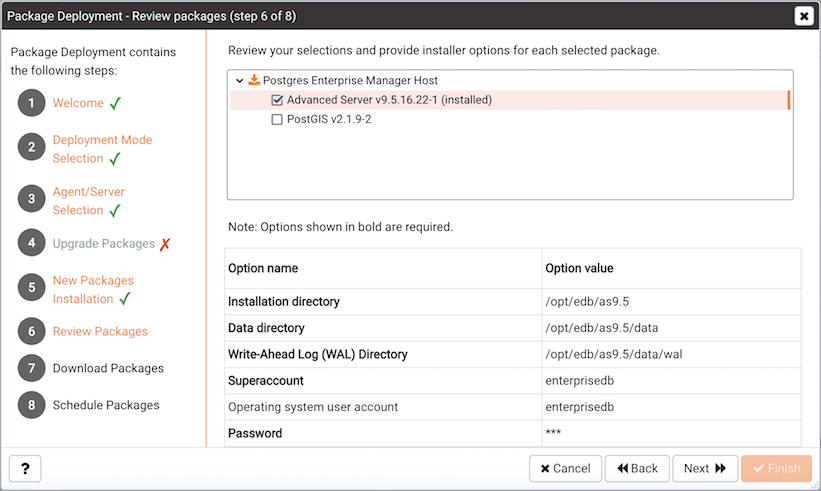Click the Data directory option name
Image resolution: width=821 pixels, height=491 pixels.
click(266, 328)
